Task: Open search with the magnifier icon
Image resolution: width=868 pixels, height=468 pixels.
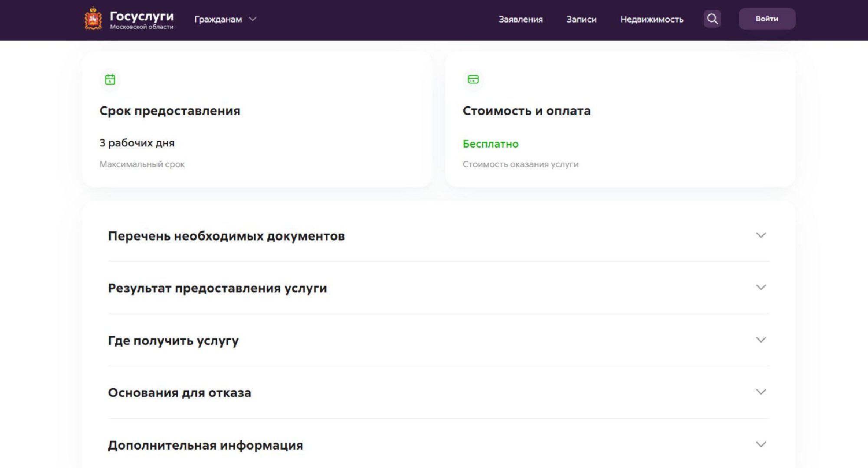Action: point(712,19)
